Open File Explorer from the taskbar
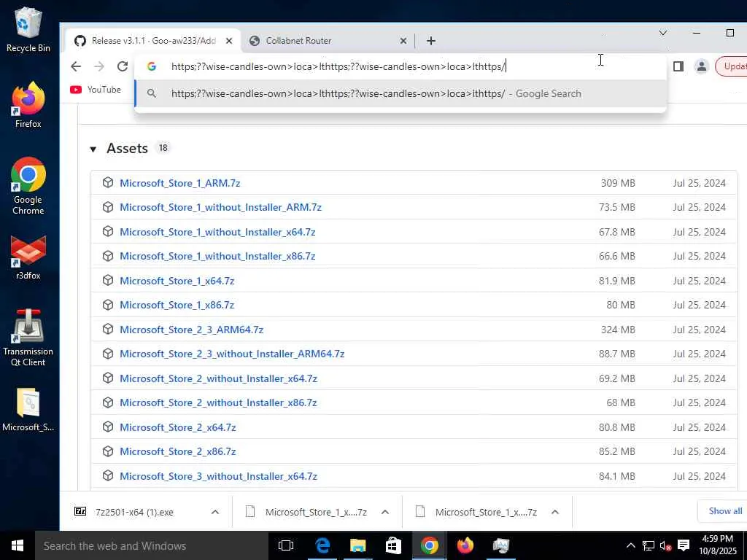The height and width of the screenshot is (560, 747). coord(357,545)
